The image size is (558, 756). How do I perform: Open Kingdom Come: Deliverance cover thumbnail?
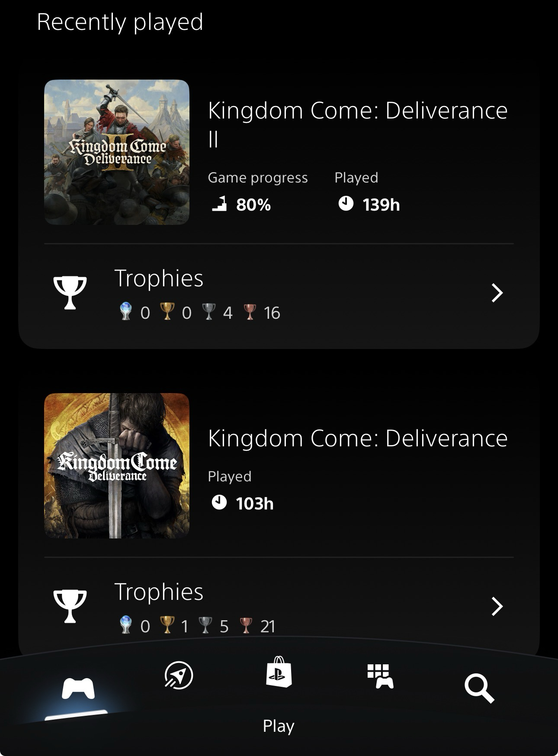(x=117, y=466)
